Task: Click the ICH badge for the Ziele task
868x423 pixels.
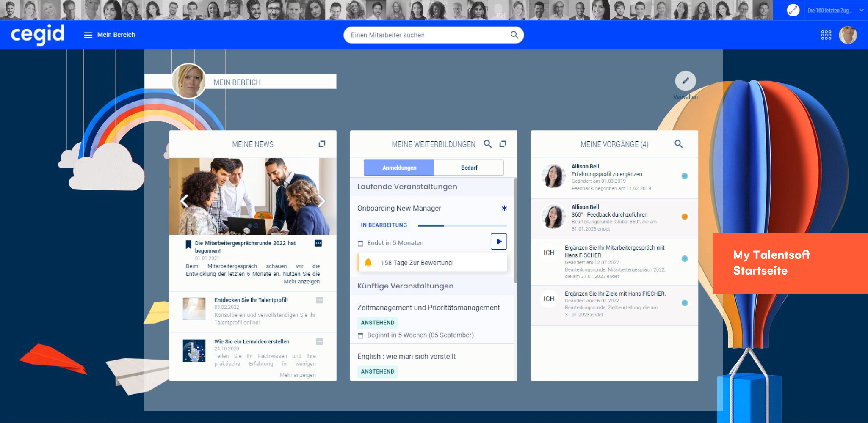Action: pyautogui.click(x=549, y=299)
